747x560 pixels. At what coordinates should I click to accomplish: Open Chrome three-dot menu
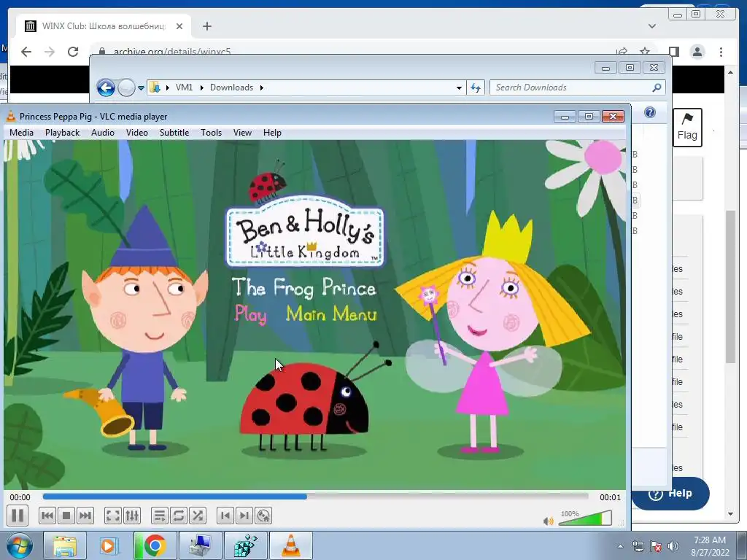(x=721, y=52)
